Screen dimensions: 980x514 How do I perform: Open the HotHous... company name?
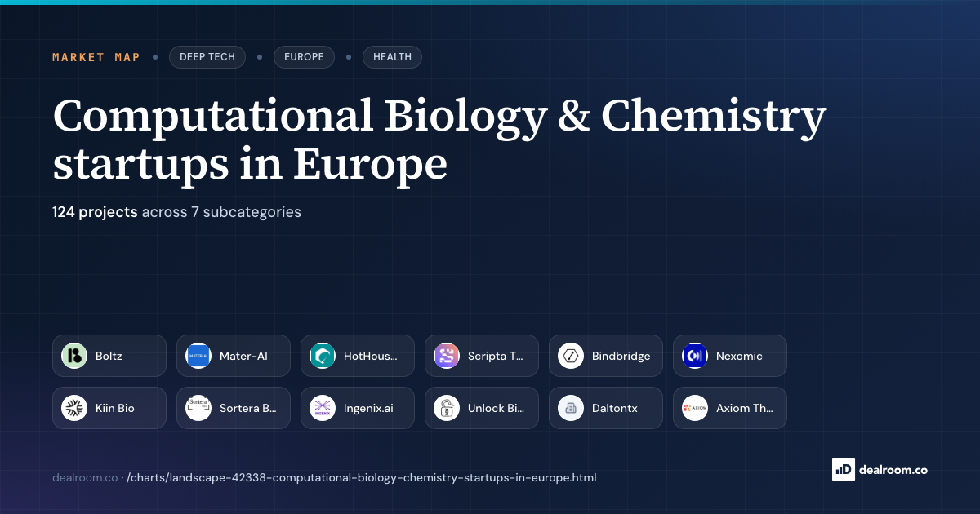click(x=371, y=356)
